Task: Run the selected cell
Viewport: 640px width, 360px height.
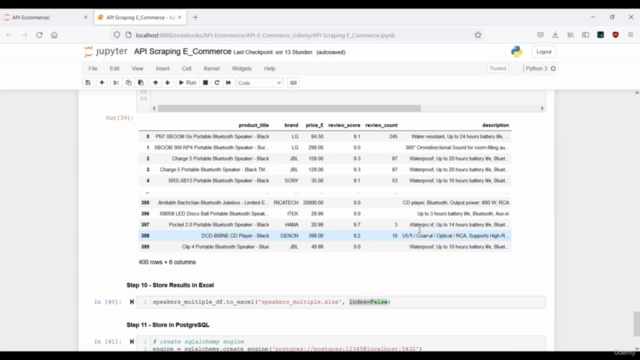Action: tap(187, 83)
